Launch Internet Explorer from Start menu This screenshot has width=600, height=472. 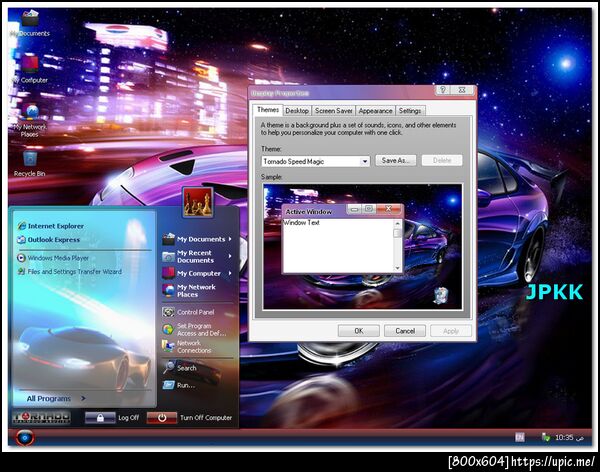(x=51, y=226)
